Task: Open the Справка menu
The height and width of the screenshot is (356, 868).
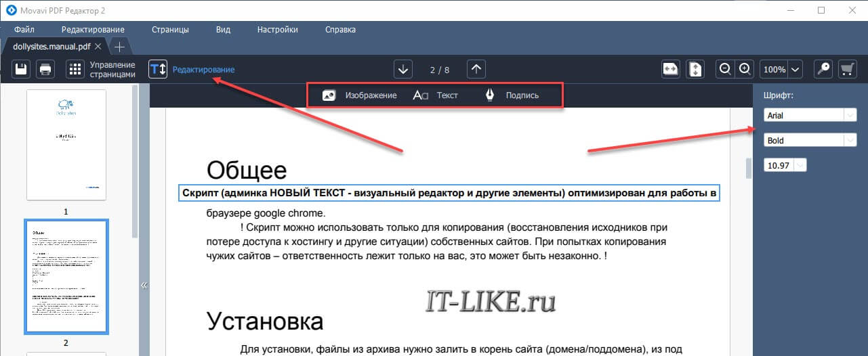Action: coord(340,30)
